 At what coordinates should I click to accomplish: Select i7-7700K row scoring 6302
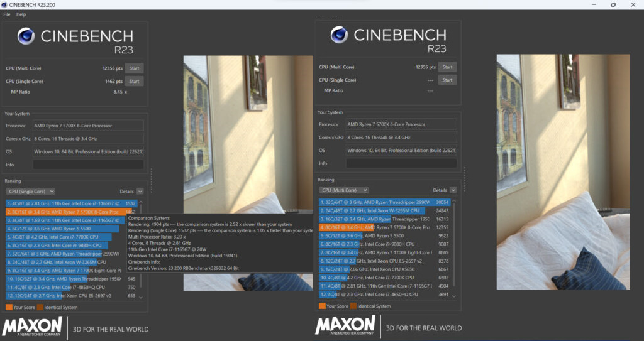click(384, 278)
